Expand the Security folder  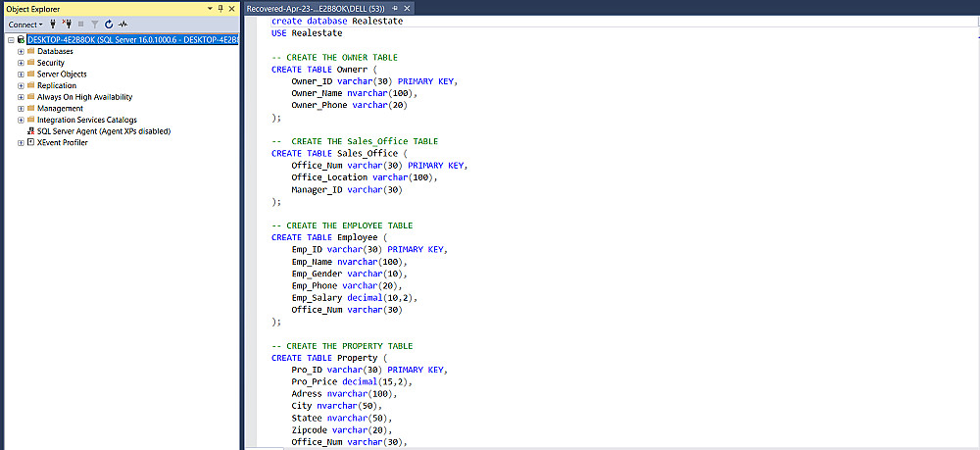(x=21, y=63)
